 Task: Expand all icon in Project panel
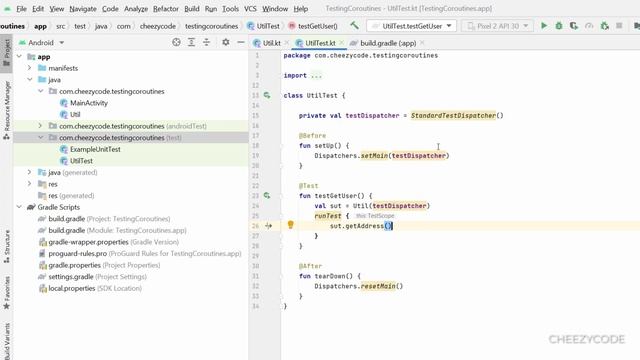coord(191,42)
